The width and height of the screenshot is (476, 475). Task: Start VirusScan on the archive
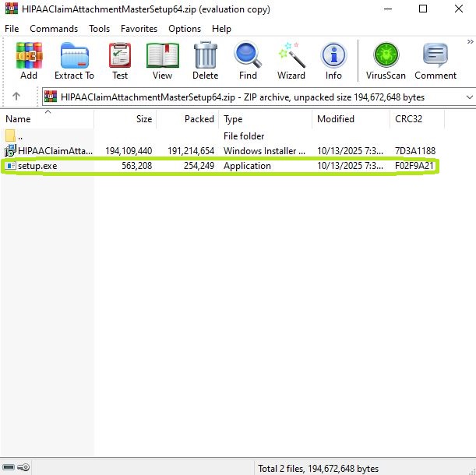(x=386, y=55)
